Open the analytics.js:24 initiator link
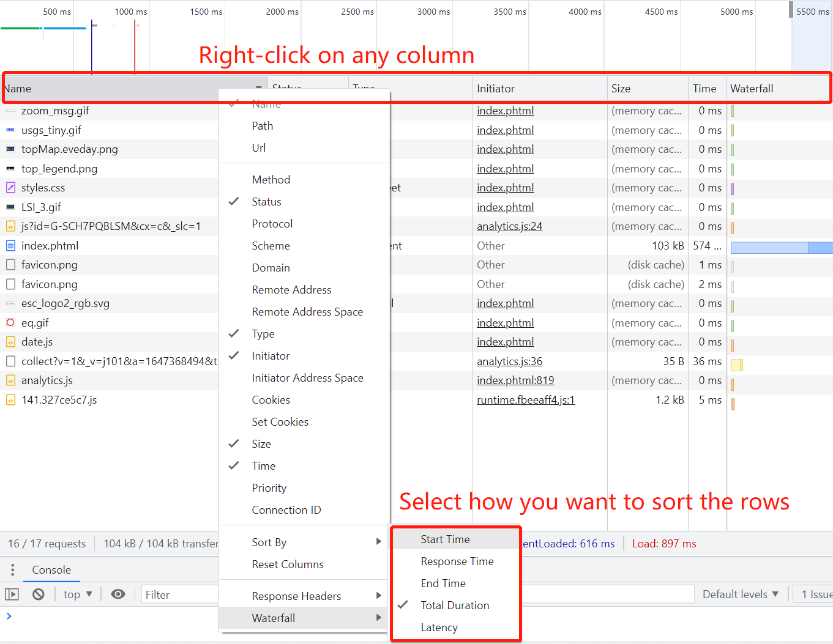This screenshot has width=833, height=644. 509,226
